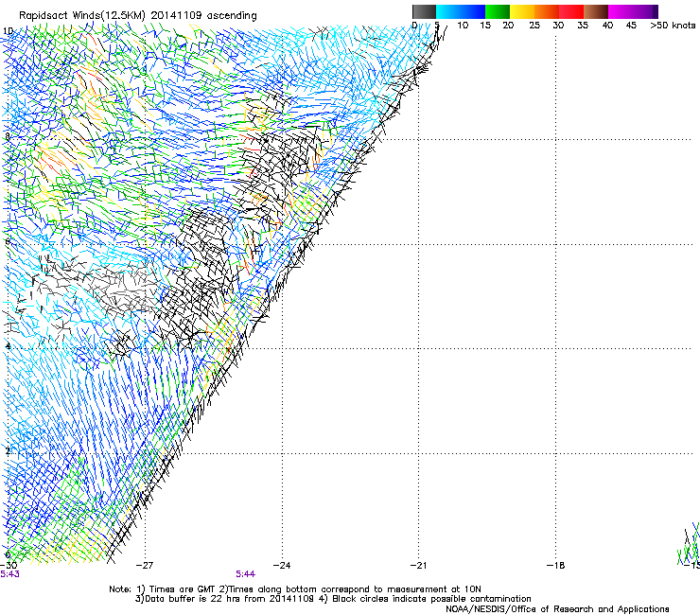Click the '40' label on the legend scale
The image size is (700, 615).
point(607,26)
